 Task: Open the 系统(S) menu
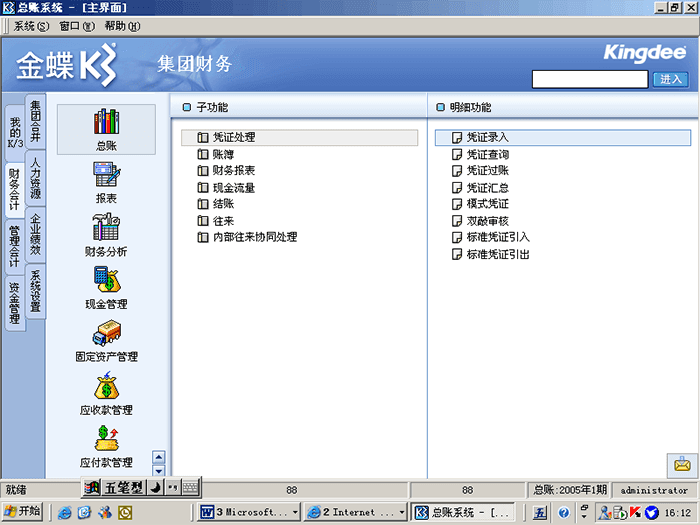30,25
